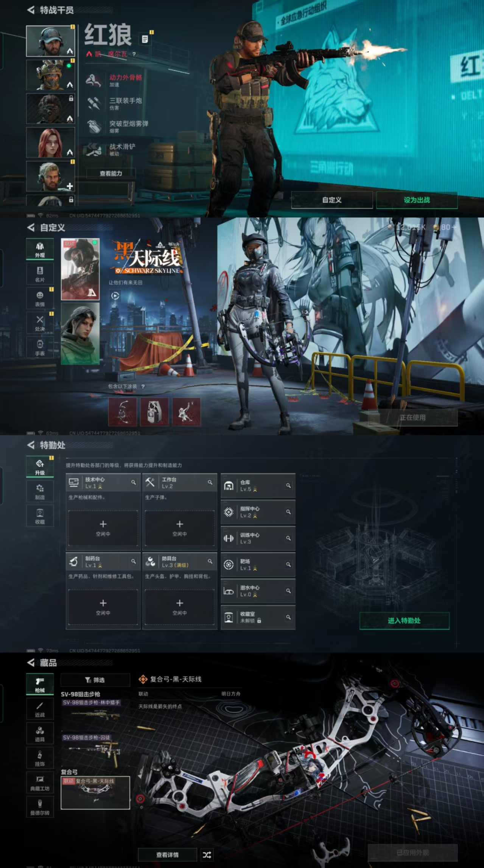Select the 复合弓-黑-天际线 skin card
The width and height of the screenshot is (484, 868).
(95, 793)
